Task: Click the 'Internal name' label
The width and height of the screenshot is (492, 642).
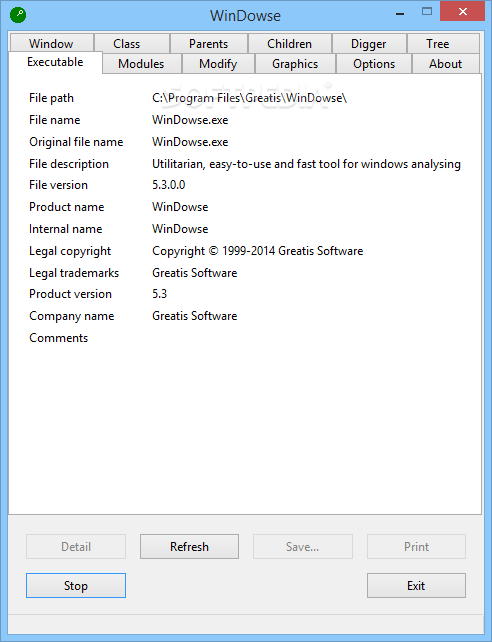Action: pos(65,229)
